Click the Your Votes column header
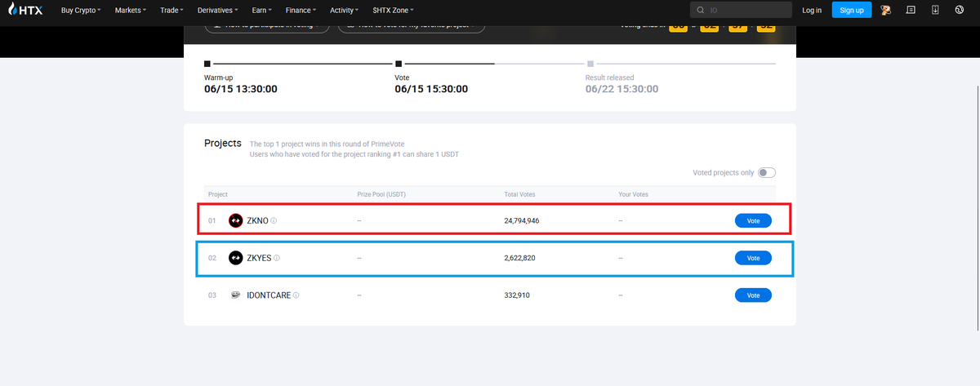Image resolution: width=980 pixels, height=386 pixels. 634,195
